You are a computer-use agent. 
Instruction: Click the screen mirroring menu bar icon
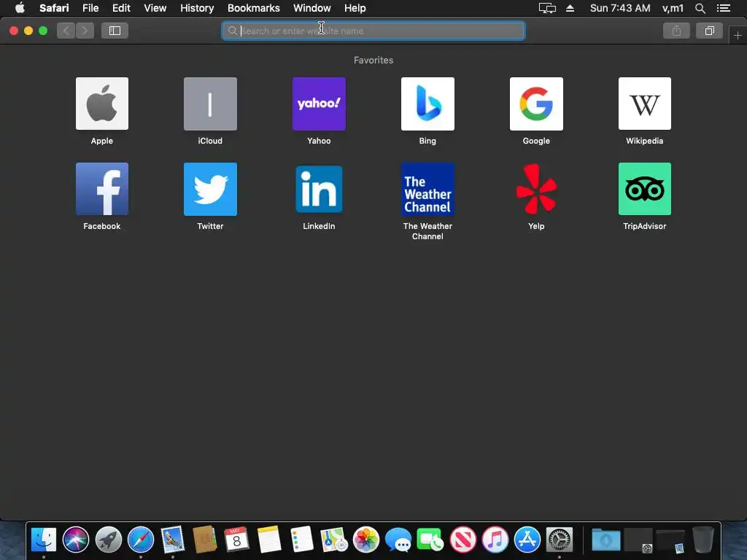click(547, 8)
